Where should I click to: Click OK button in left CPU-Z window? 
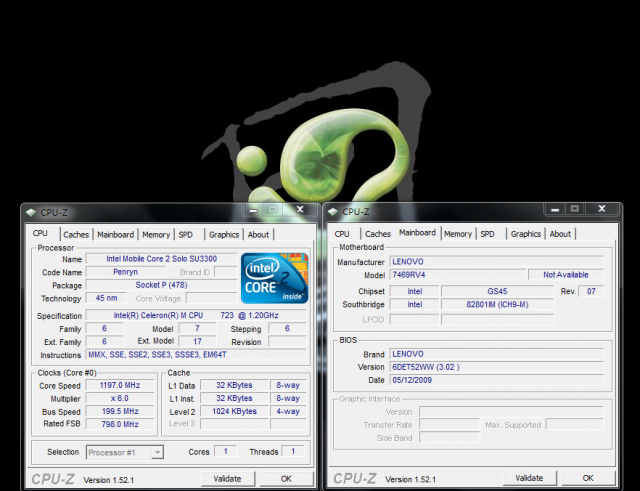286,479
